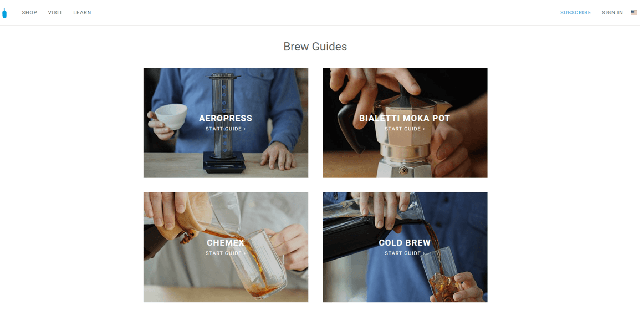Viewport: 644px width, 310px height.
Task: Click Start Guide under Bialetti Moka Pot
Action: (x=405, y=129)
